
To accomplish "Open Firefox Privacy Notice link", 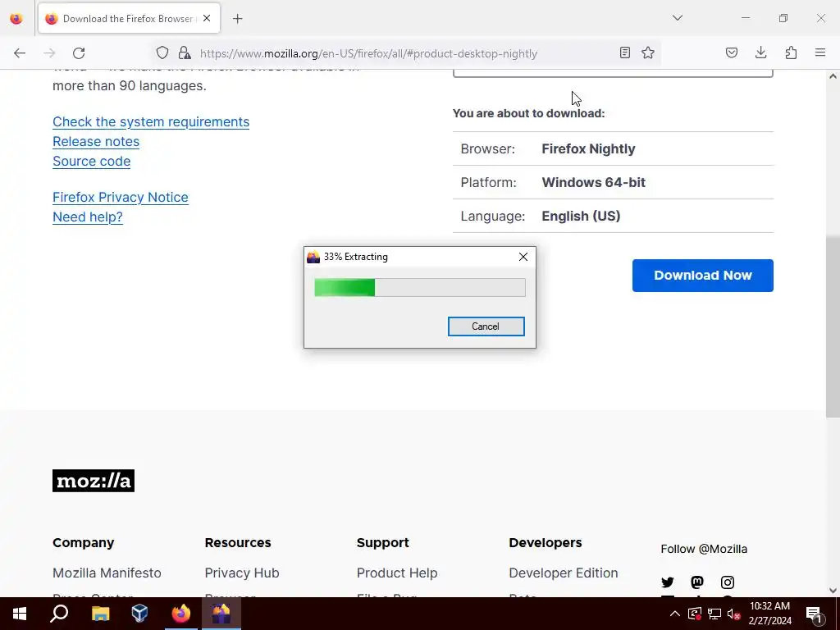I will [121, 197].
